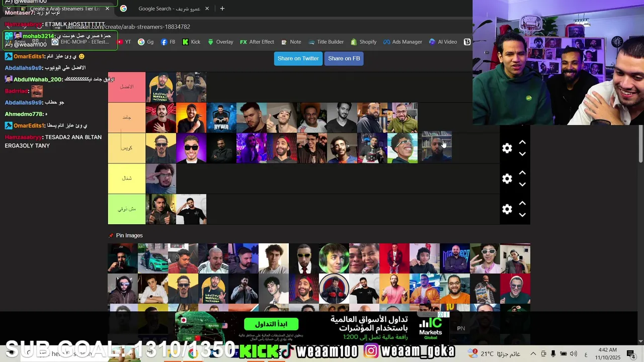Close the Arab streamers Tier List tab

107,9
